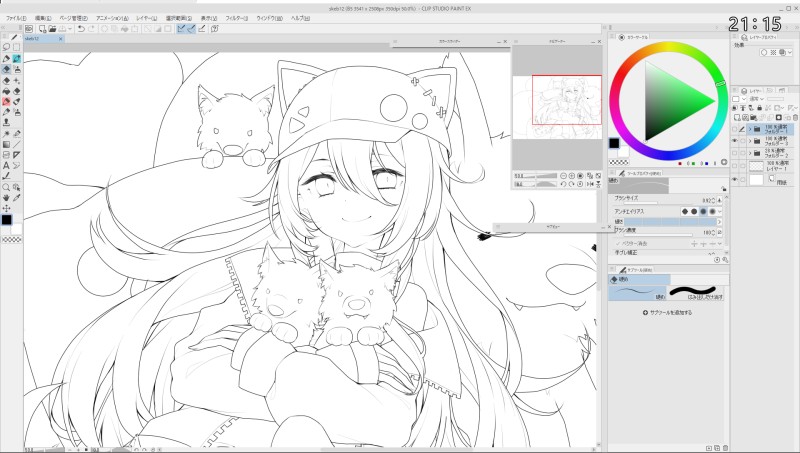Hide the 用紙 paper layer

pos(735,180)
